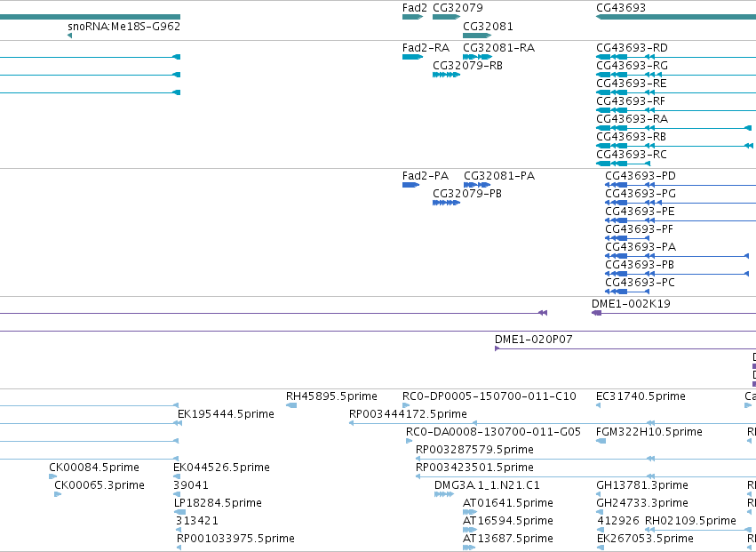Click CDS label CG43693-PC
Viewport: 756px width, 552px height.
[640, 283]
